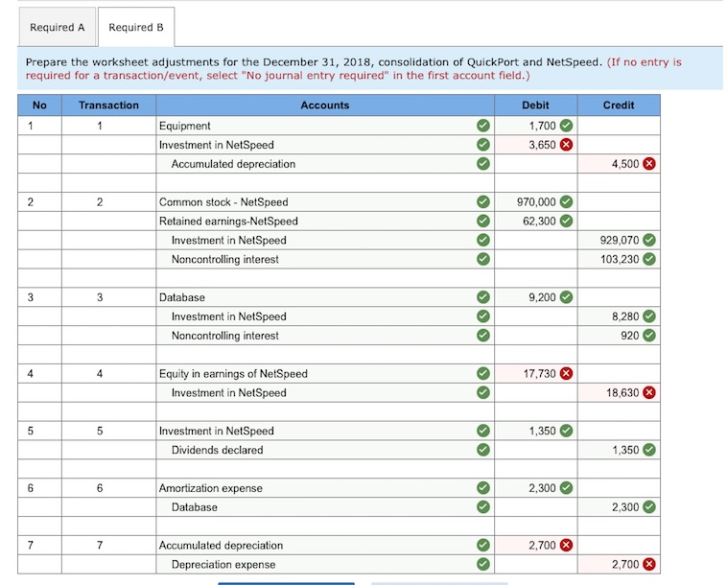Click green check beside debit 9,200

pyautogui.click(x=566, y=297)
